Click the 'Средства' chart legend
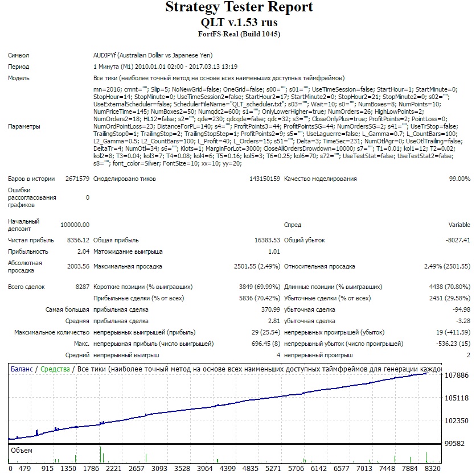476x475 pixels. (x=55, y=369)
